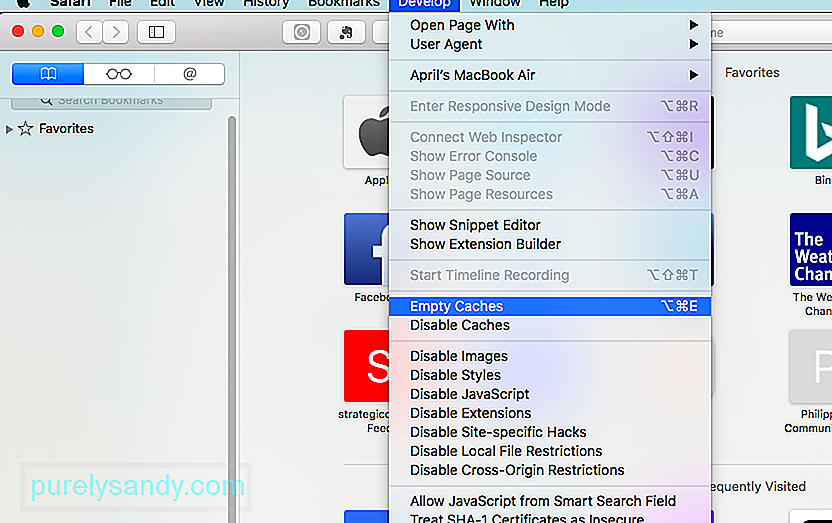
Task: Choose Show Error Console
Action: [x=550, y=156]
